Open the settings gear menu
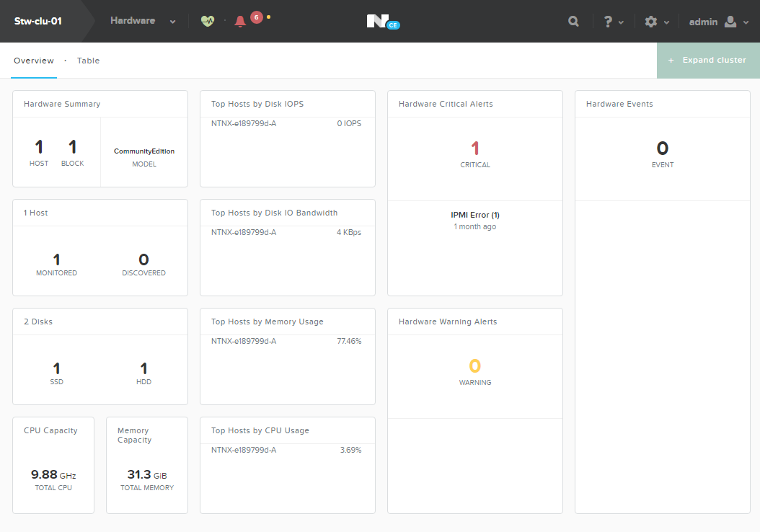This screenshot has width=760, height=532. [x=651, y=21]
